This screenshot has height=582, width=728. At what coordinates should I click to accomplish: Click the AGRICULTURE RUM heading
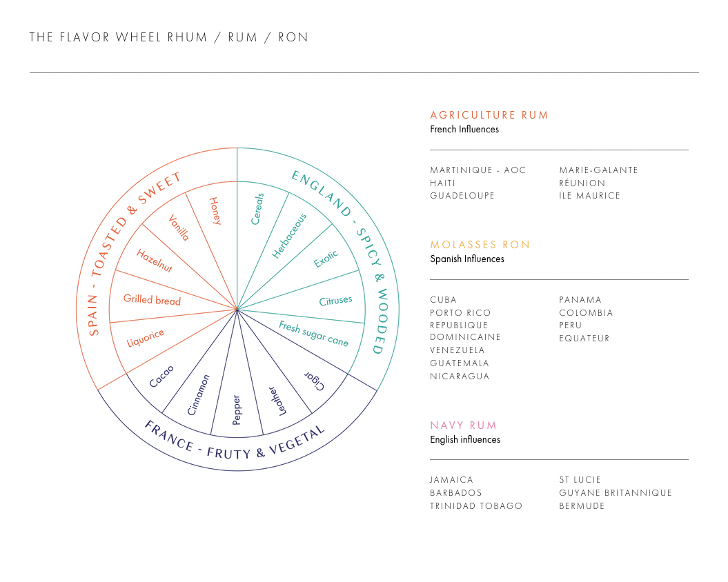click(489, 115)
